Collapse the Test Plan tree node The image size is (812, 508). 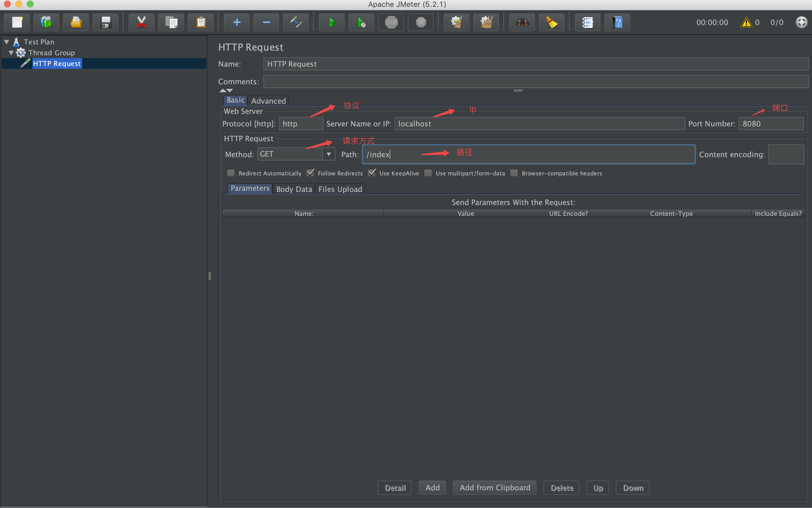7,42
